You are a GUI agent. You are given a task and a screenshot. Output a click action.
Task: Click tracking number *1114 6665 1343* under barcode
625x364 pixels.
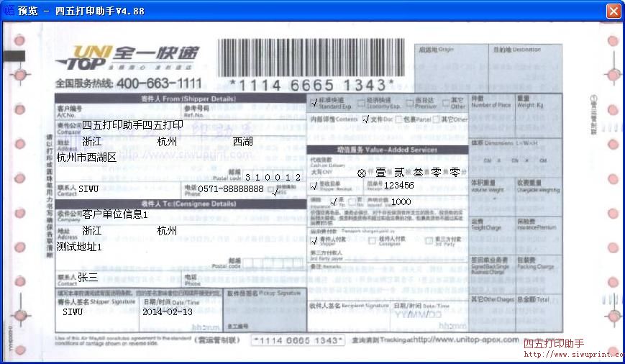coord(311,85)
